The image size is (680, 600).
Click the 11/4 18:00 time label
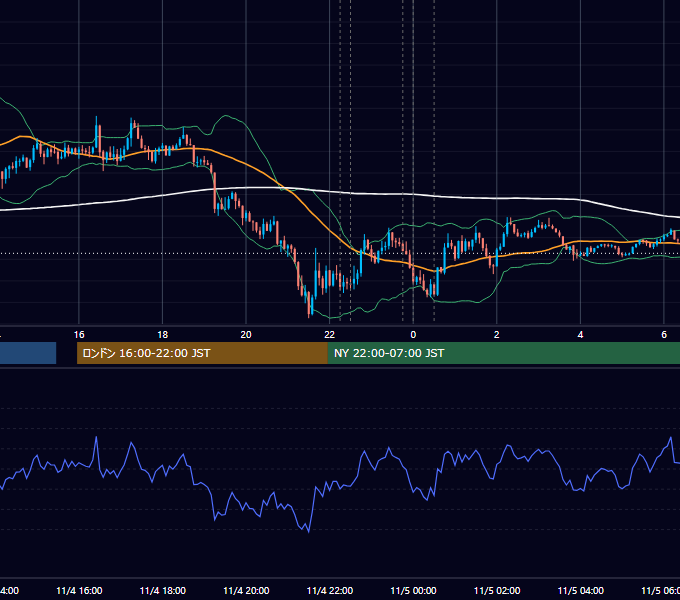(x=163, y=590)
